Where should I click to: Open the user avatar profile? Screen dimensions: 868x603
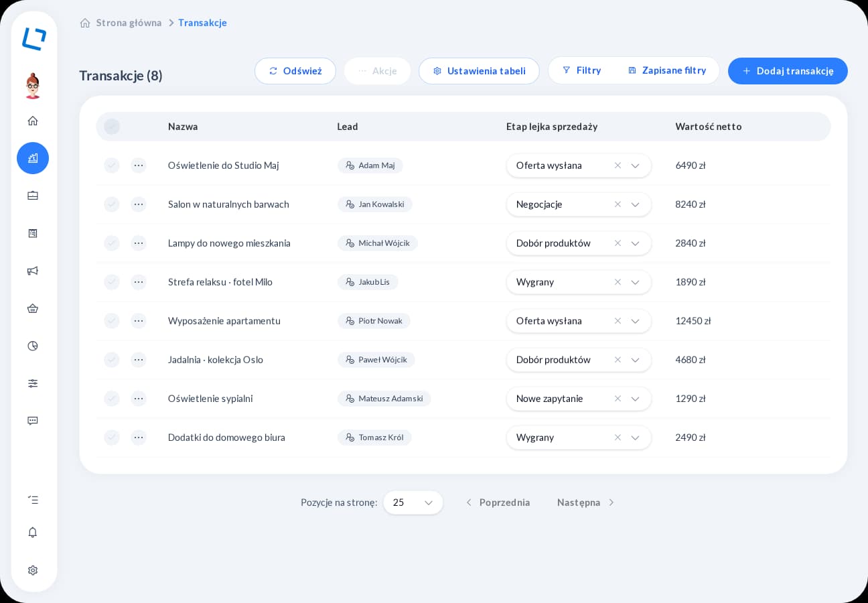coord(33,86)
